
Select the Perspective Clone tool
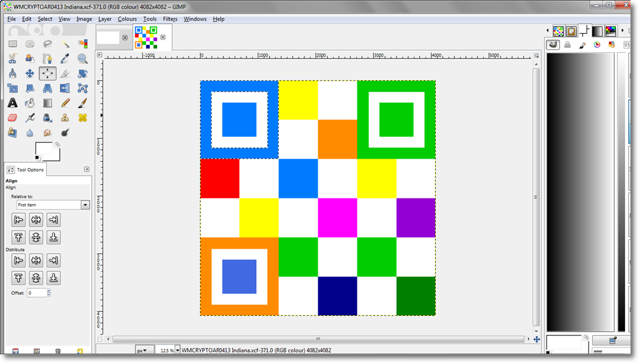(x=12, y=133)
